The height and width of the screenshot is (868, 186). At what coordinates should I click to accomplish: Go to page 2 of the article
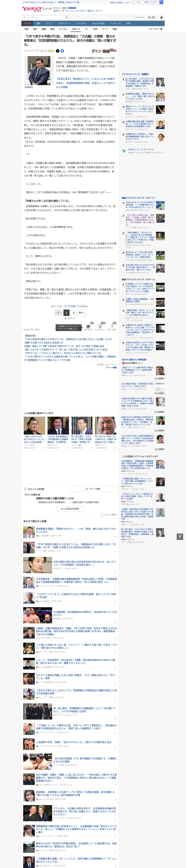[x=74, y=313]
